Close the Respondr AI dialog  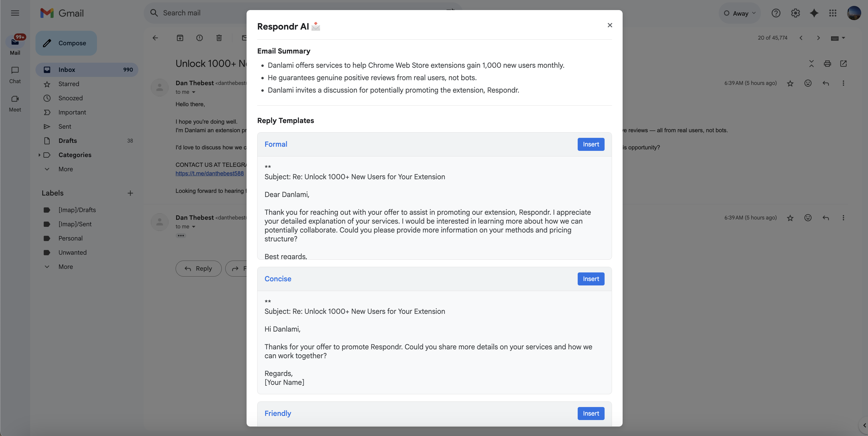coord(610,25)
